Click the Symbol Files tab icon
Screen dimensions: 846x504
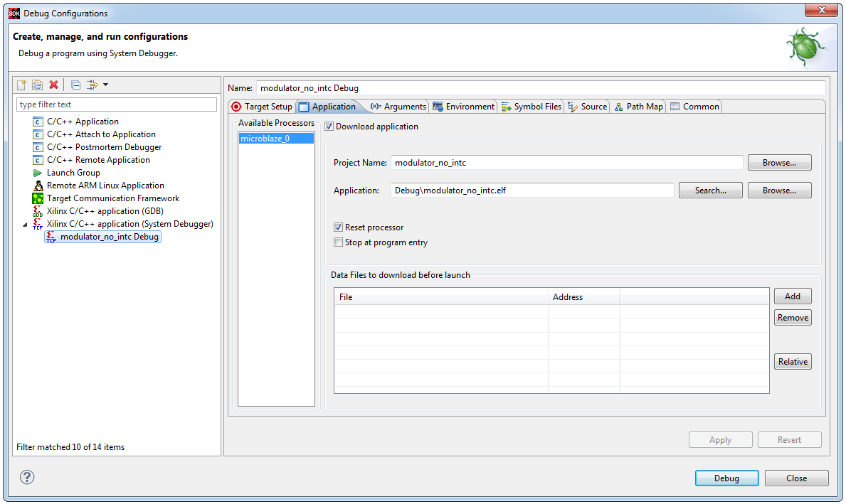(506, 107)
